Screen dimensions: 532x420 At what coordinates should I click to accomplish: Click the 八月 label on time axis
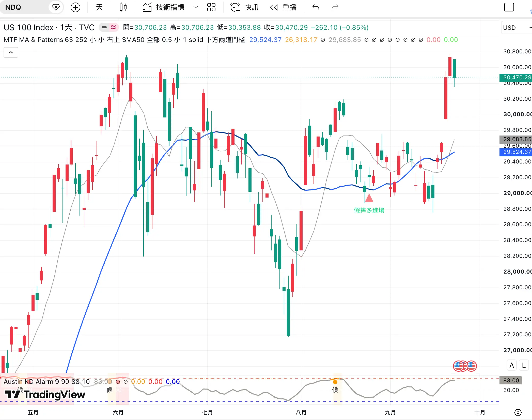coord(301,412)
